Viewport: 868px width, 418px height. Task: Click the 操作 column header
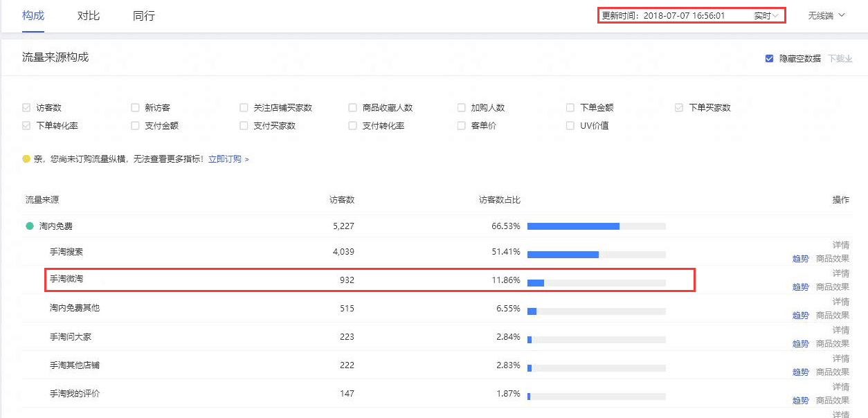coord(841,200)
